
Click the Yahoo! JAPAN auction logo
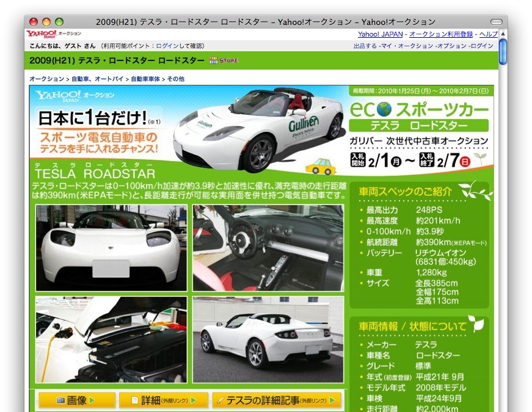click(54, 34)
